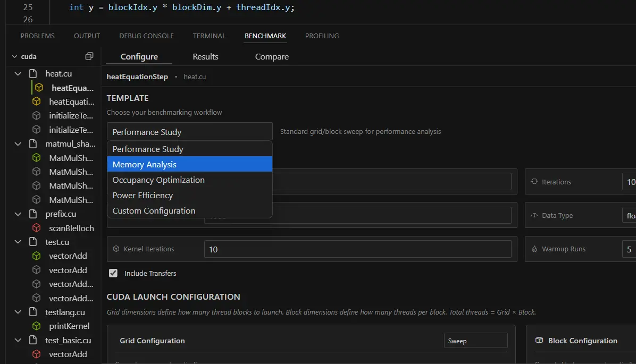
Task: Switch to the PROFILING panel tab
Action: [x=322, y=36]
